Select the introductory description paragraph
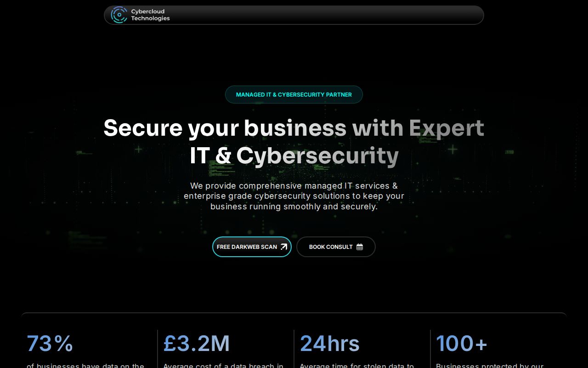 (294, 196)
